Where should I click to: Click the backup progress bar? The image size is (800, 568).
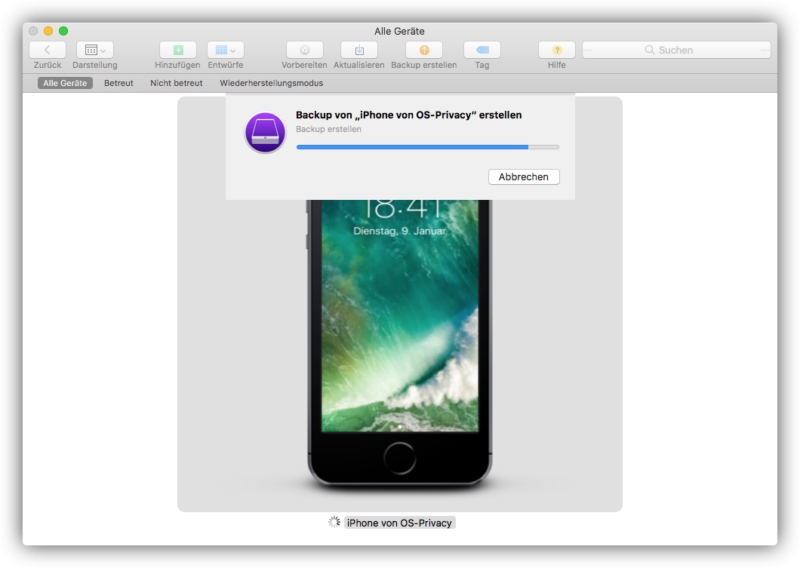tap(428, 147)
